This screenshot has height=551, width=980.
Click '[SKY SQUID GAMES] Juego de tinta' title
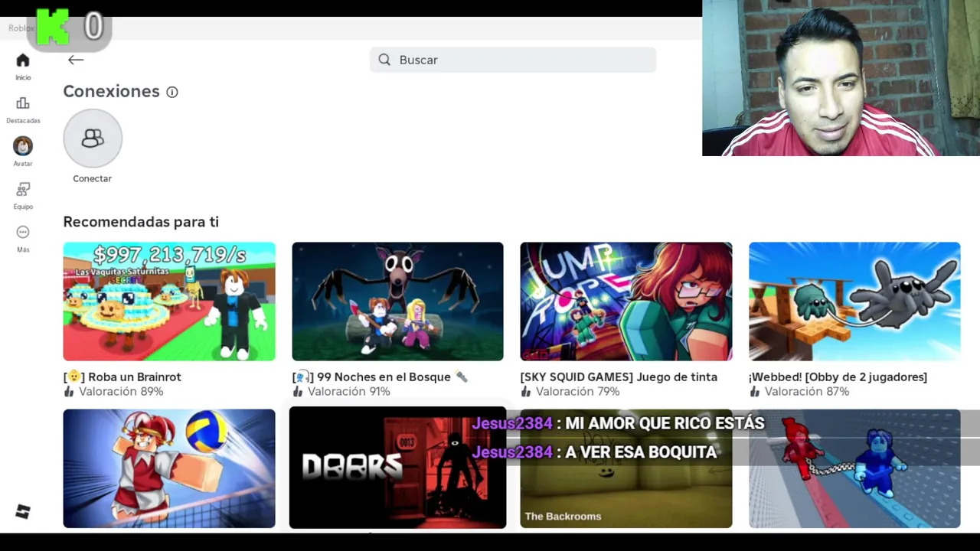point(619,377)
